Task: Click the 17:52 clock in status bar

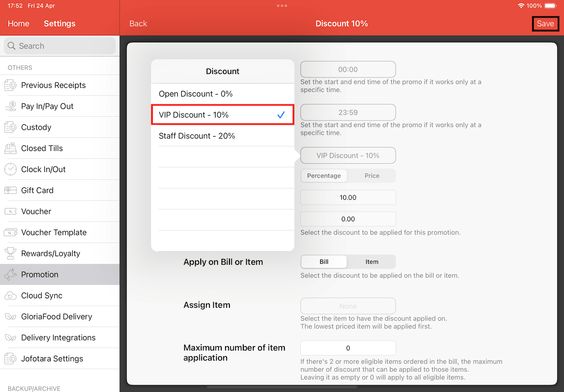Action: (15, 6)
